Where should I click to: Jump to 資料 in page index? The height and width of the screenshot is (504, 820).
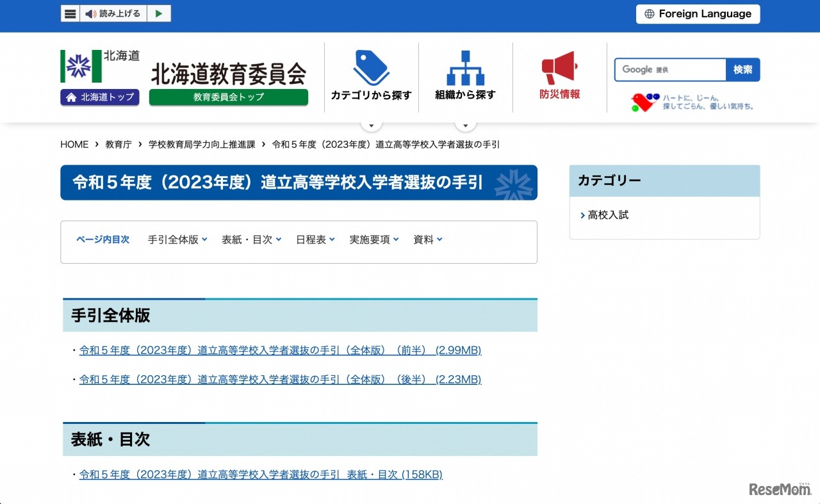[423, 240]
